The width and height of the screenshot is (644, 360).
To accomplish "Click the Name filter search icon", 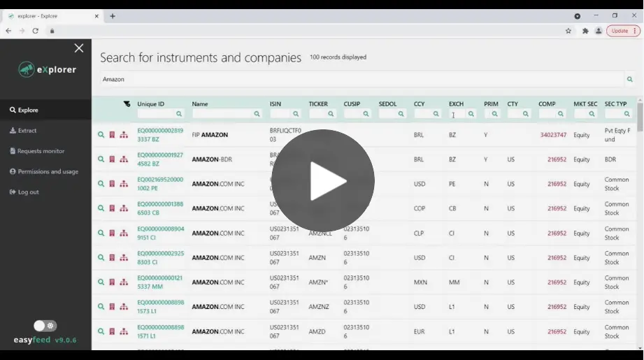I will click(257, 114).
